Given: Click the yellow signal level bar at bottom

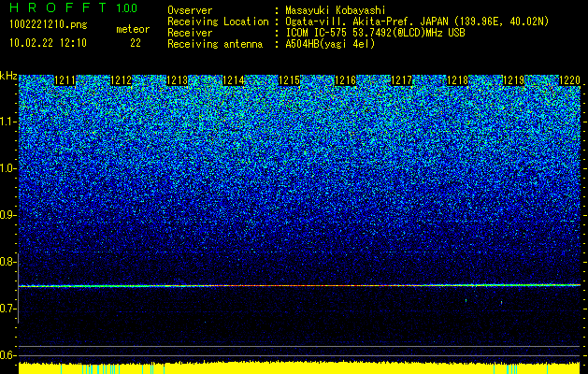Looking at the screenshot, I should (299, 368).
